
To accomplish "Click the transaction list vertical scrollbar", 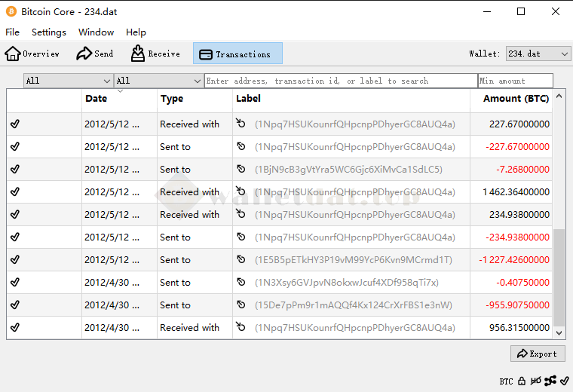I will (x=559, y=279).
